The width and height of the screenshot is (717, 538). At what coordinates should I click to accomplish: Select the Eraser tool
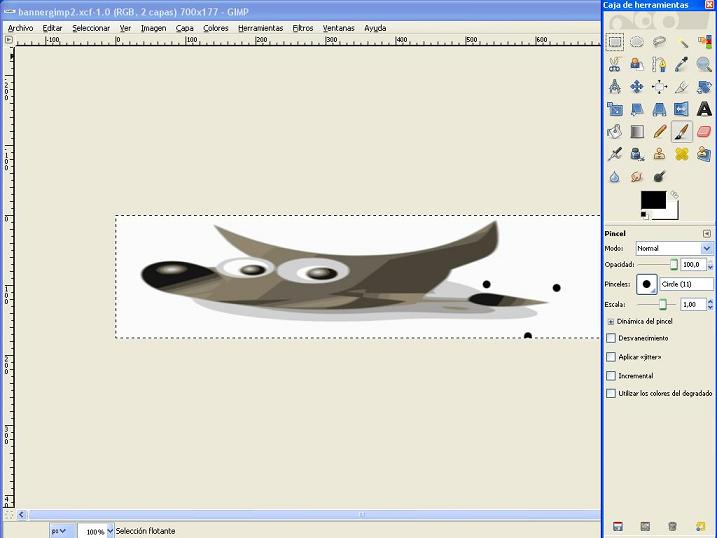click(704, 132)
